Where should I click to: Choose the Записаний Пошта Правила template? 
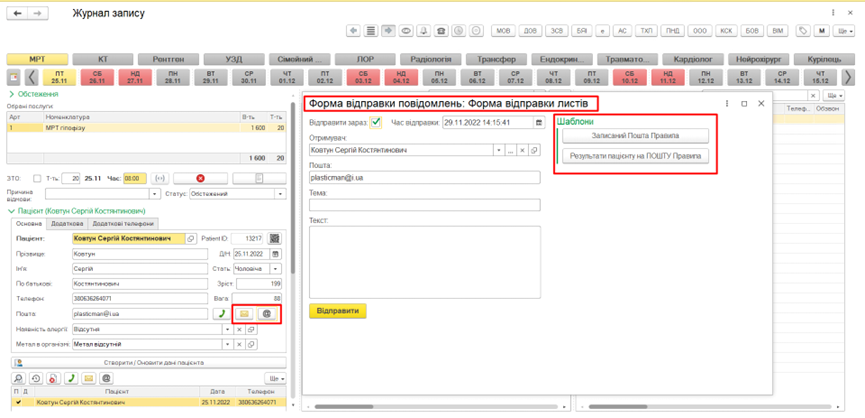pyautogui.click(x=635, y=136)
